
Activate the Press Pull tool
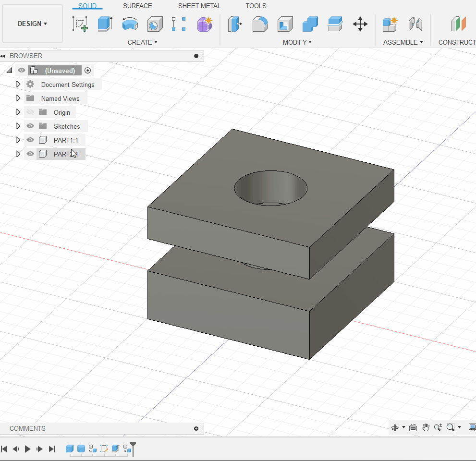235,23
